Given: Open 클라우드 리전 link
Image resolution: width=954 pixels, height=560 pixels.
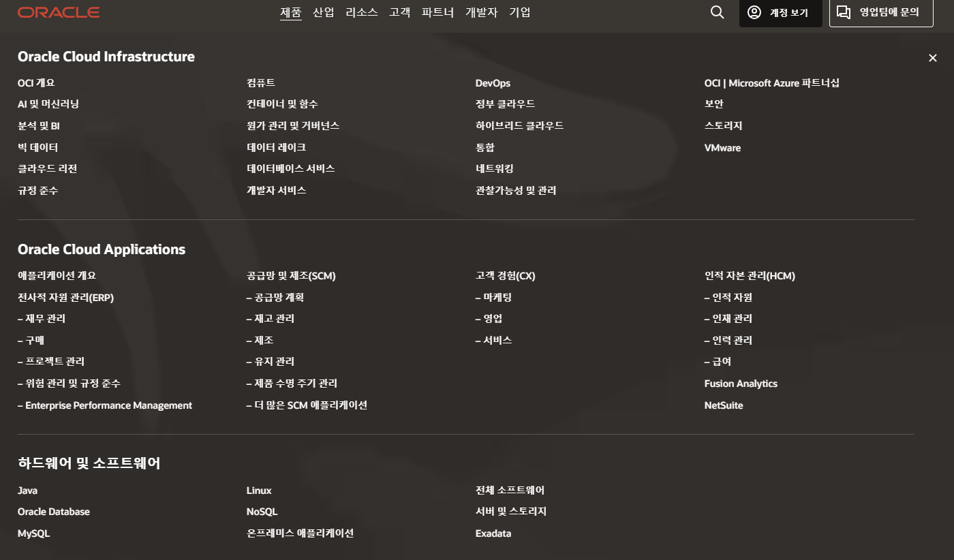Looking at the screenshot, I should point(48,169).
